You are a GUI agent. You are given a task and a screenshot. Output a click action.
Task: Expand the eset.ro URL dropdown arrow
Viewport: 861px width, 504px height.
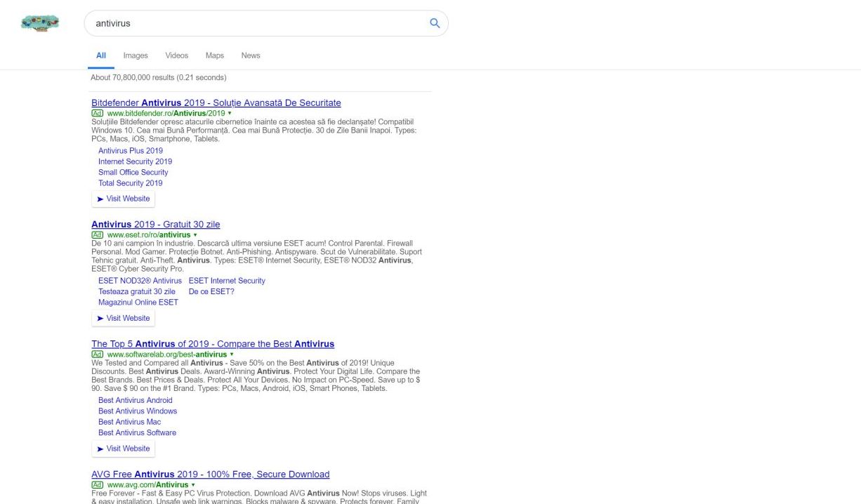[x=195, y=234]
